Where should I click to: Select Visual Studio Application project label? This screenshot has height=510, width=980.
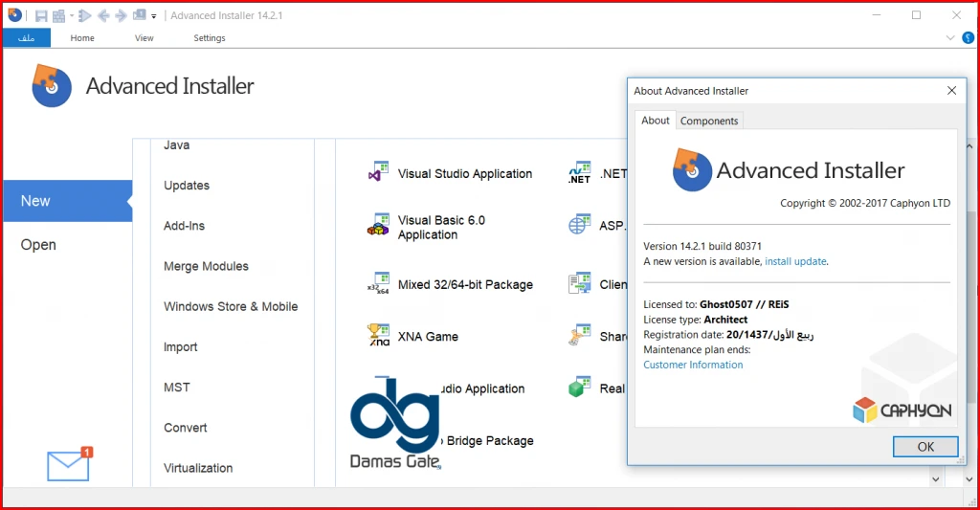[x=465, y=174]
